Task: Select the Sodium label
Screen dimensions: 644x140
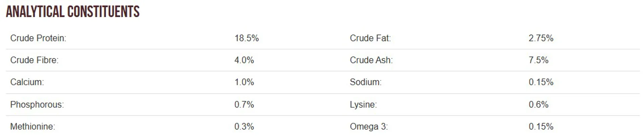Action: [366, 82]
